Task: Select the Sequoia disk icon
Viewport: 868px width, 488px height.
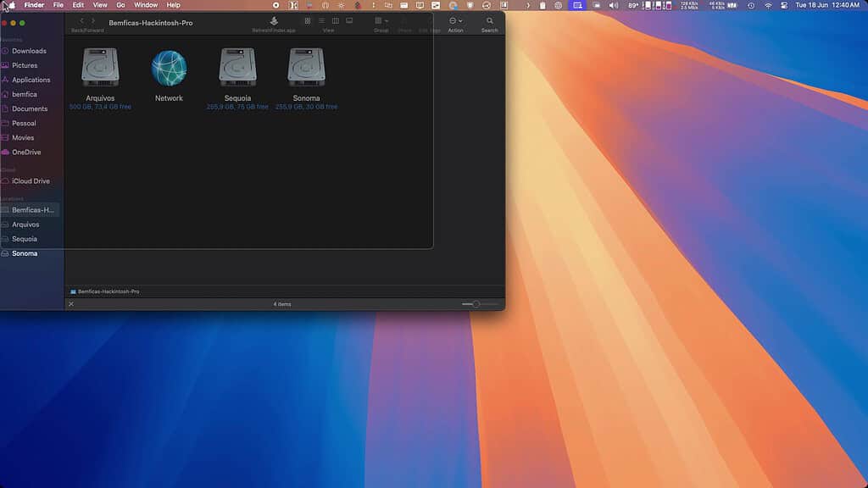Action: point(237,68)
